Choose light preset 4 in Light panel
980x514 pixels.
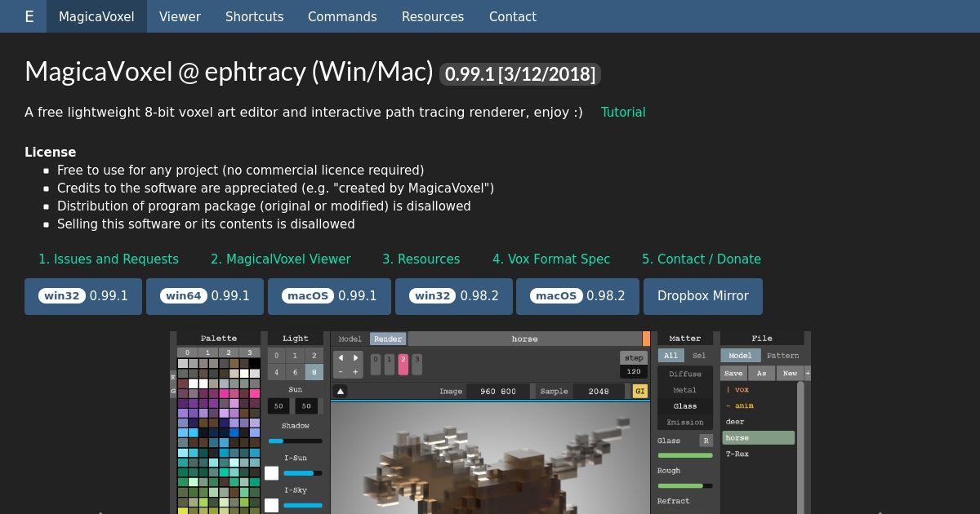(x=277, y=372)
